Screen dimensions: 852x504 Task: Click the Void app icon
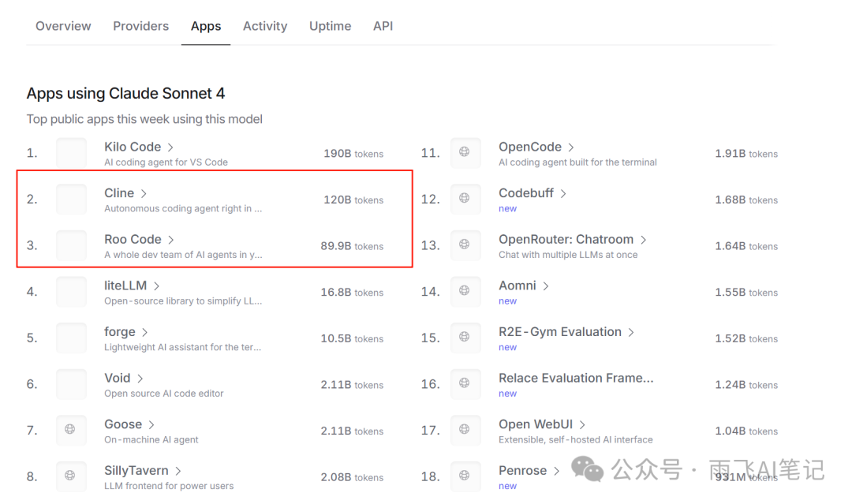point(71,383)
